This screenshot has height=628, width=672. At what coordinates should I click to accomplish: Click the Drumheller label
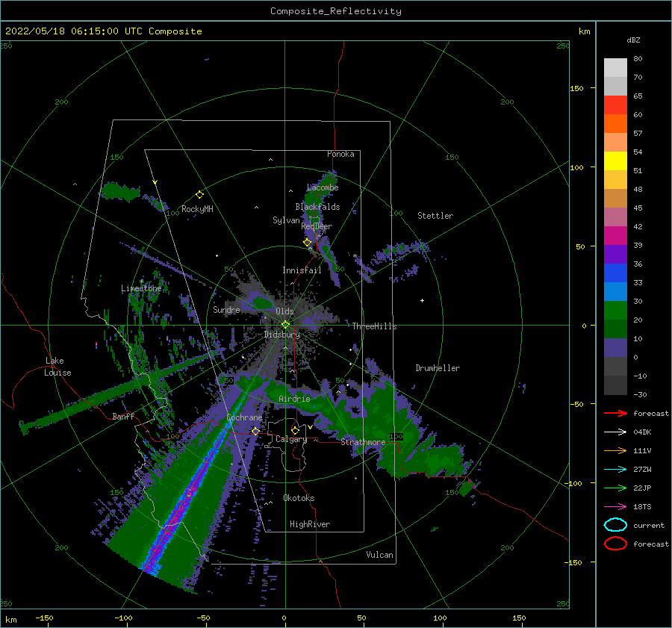[x=438, y=368]
